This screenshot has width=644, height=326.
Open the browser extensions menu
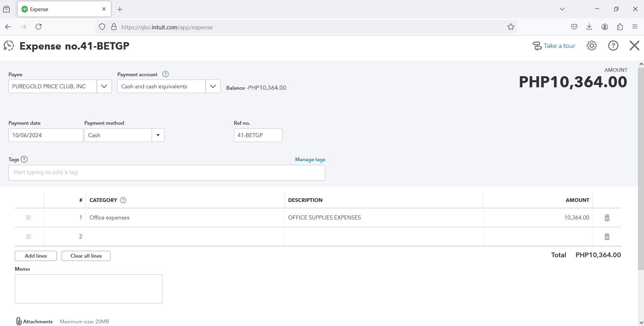coord(620,27)
